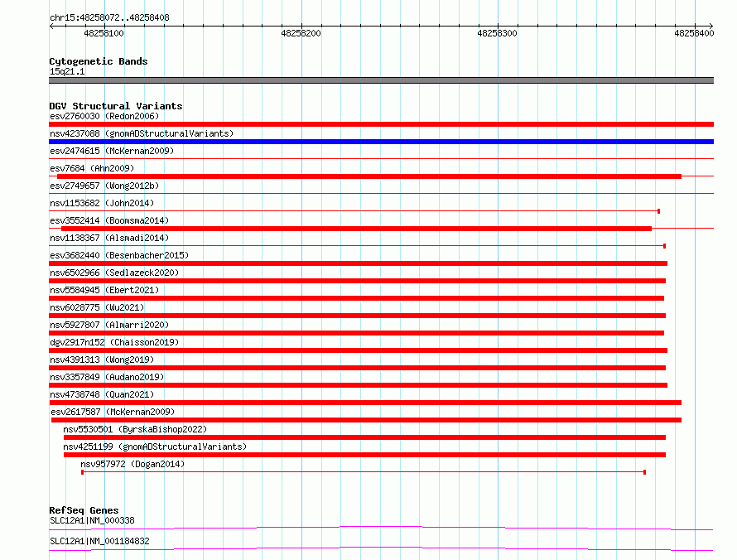Image resolution: width=737 pixels, height=560 pixels.
Task: Open nsv5584945 (Ebert2021) variant label
Action: (104, 290)
